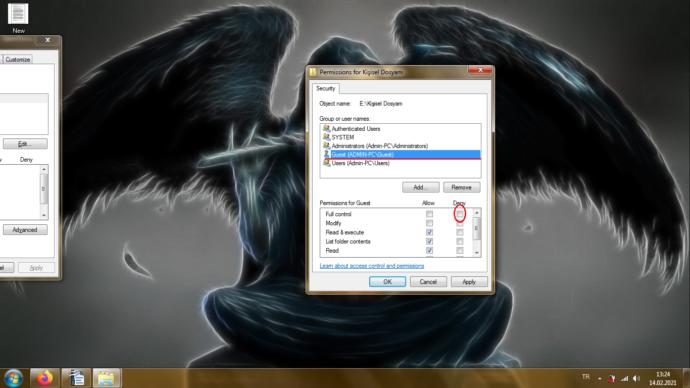Open the pinned files app beside Firefox
This screenshot has width=690, height=388.
pos(77,378)
